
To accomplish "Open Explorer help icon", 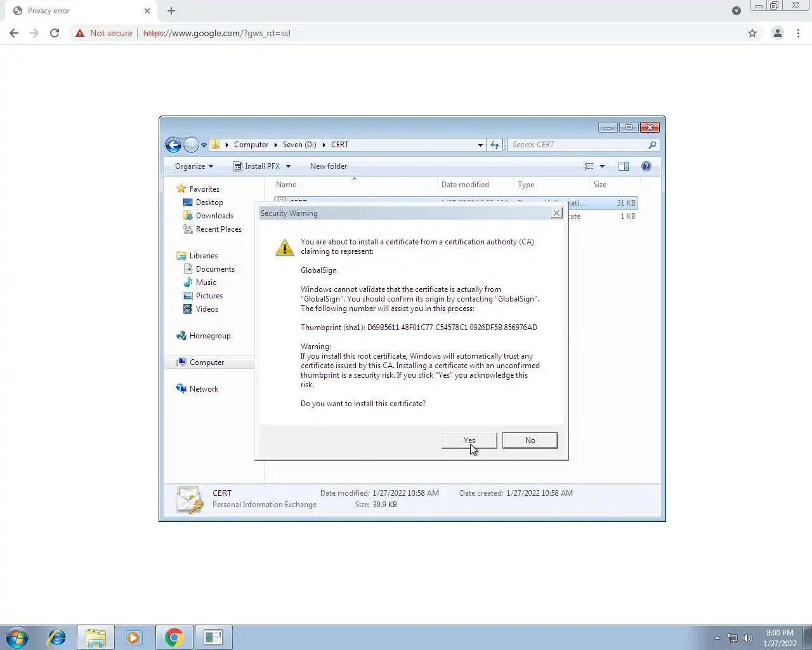I will (646, 166).
